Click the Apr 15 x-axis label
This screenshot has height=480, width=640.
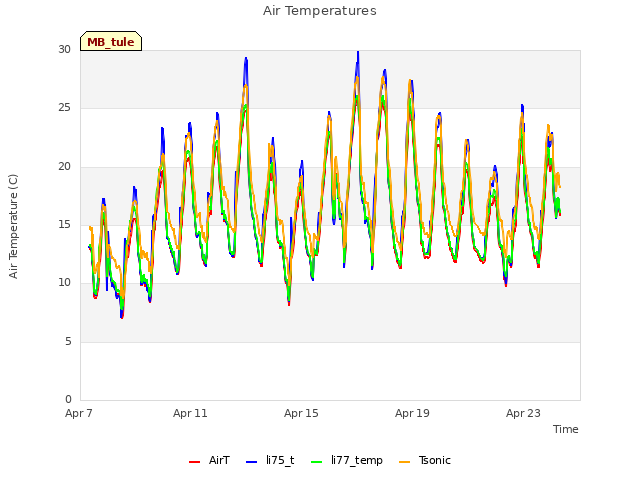coord(301,413)
